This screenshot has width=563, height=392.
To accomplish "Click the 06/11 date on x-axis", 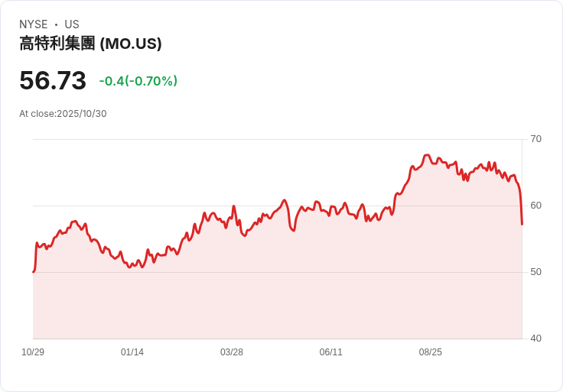I will [x=331, y=352].
